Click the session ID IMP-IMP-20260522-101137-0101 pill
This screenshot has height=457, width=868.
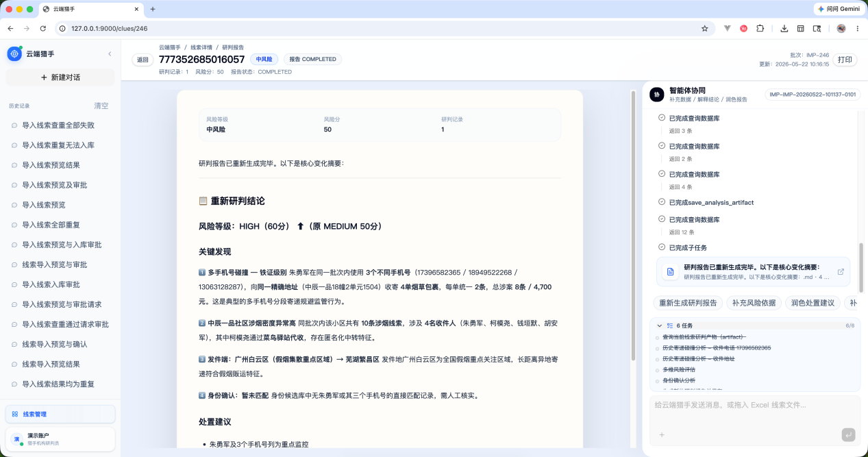tap(813, 95)
